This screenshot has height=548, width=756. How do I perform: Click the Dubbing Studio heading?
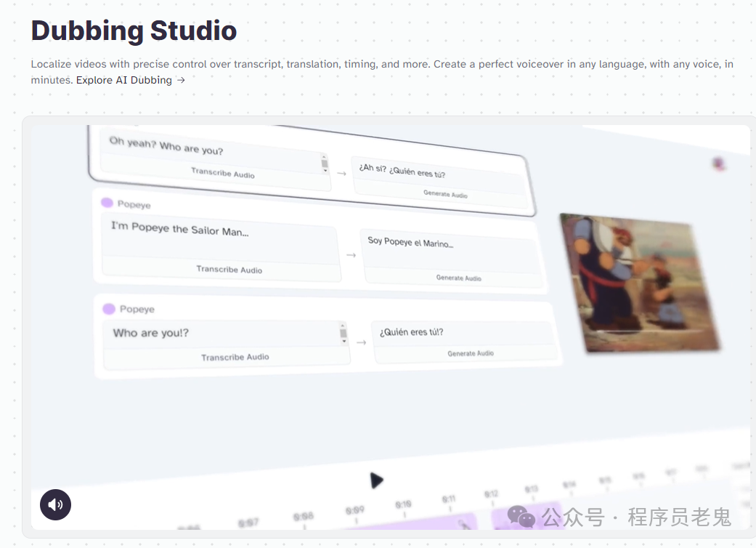pyautogui.click(x=134, y=31)
